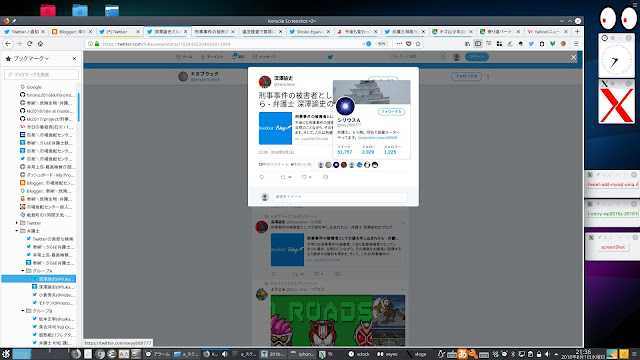Click the メッセージ item in Twitter navigation
Image resolution: width=640 pixels, height=360 pixels.
[264, 57]
